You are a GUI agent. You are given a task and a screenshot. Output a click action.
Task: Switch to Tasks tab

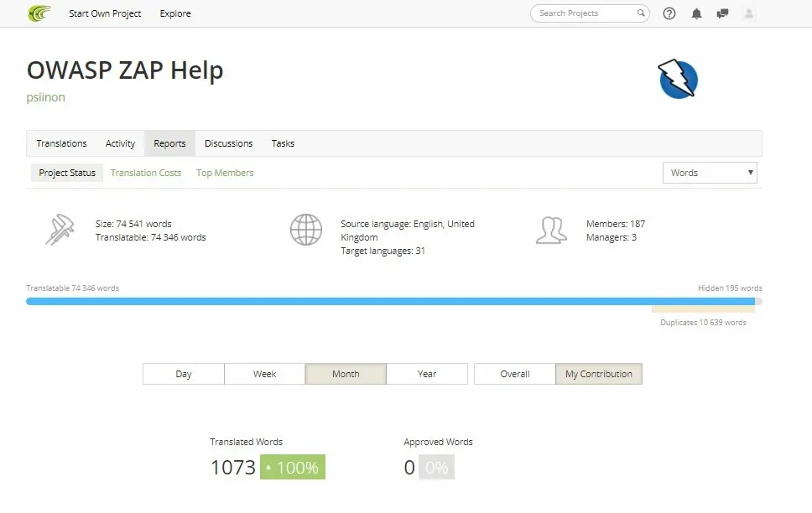(283, 143)
